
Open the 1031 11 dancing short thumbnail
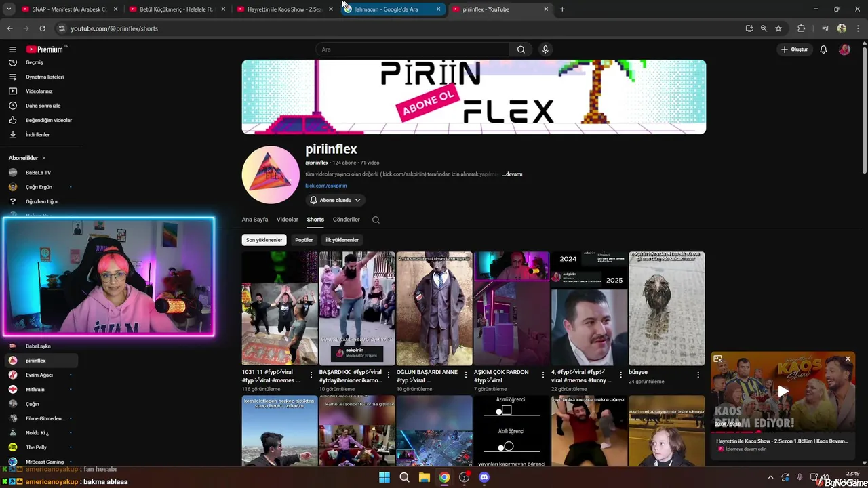pyautogui.click(x=280, y=309)
